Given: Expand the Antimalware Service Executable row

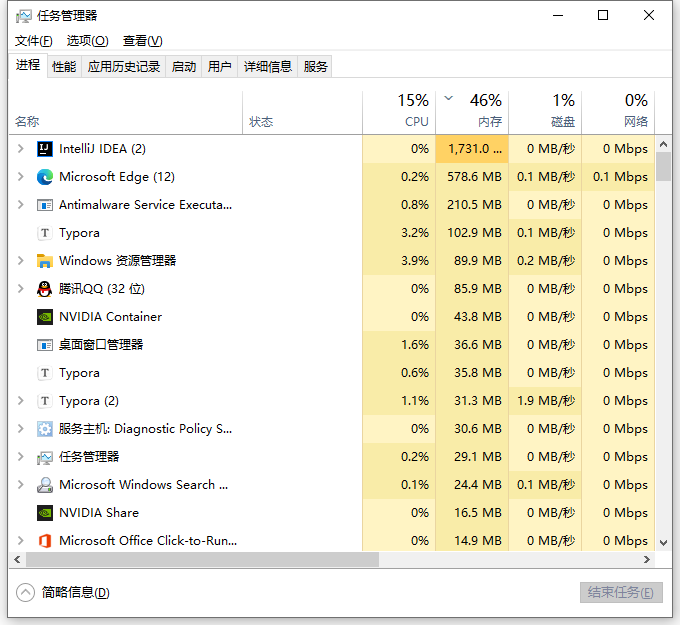Looking at the screenshot, I should click(20, 205).
